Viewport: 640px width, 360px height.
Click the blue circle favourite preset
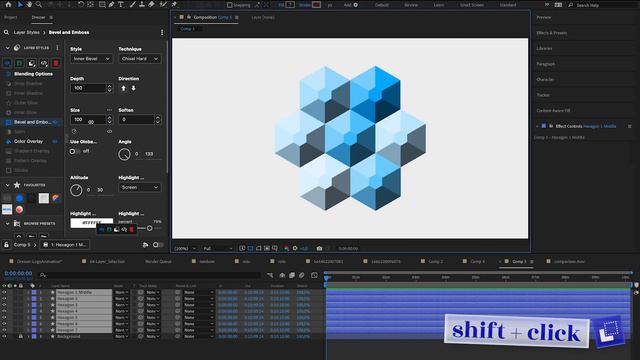click(x=19, y=198)
